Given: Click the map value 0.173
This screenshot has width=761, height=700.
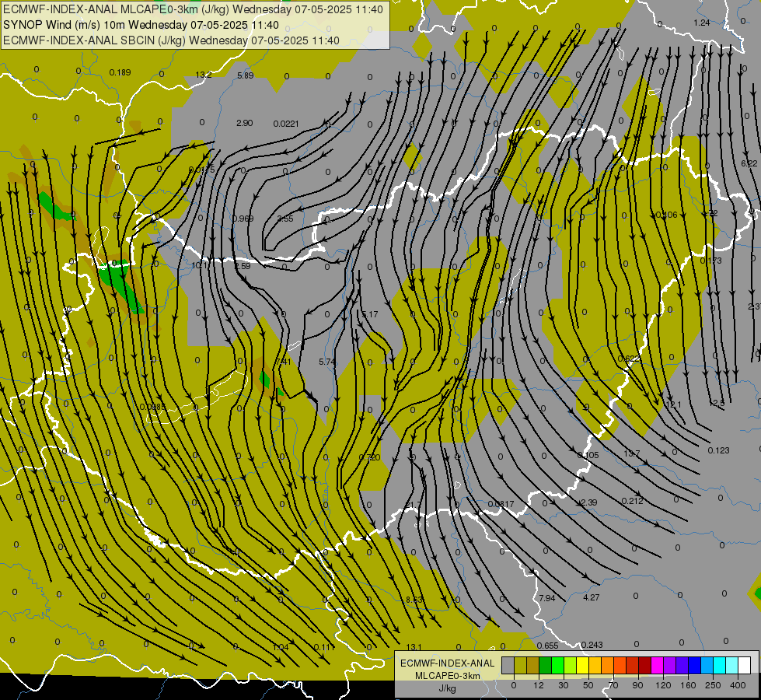Looking at the screenshot, I should pyautogui.click(x=711, y=261).
